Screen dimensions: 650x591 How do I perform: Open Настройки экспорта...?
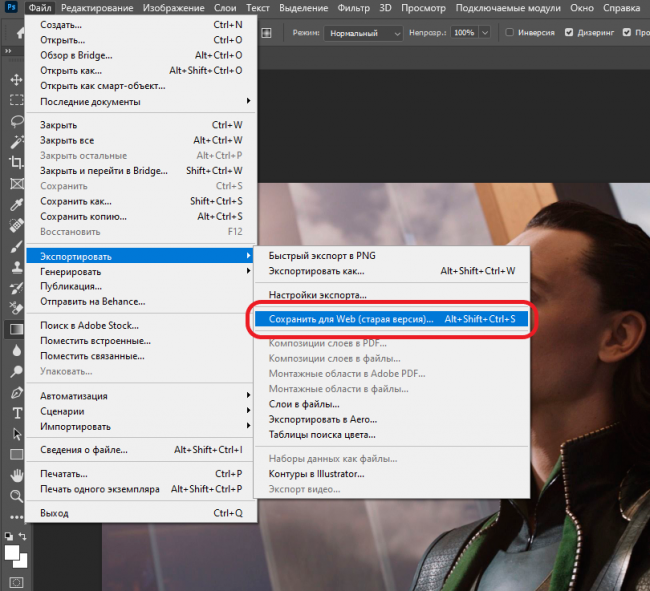pyautogui.click(x=391, y=295)
